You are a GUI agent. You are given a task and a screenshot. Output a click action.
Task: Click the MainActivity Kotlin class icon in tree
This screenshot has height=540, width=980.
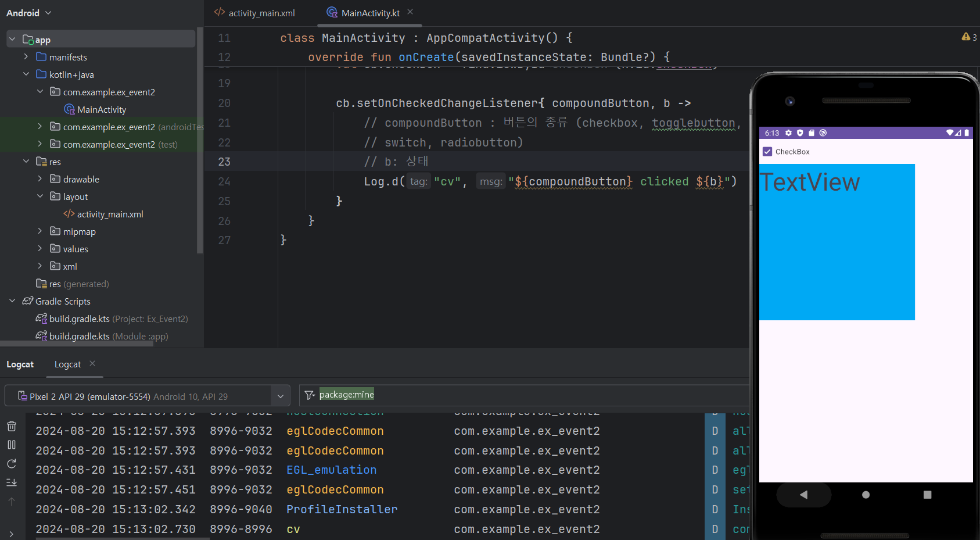click(x=69, y=109)
